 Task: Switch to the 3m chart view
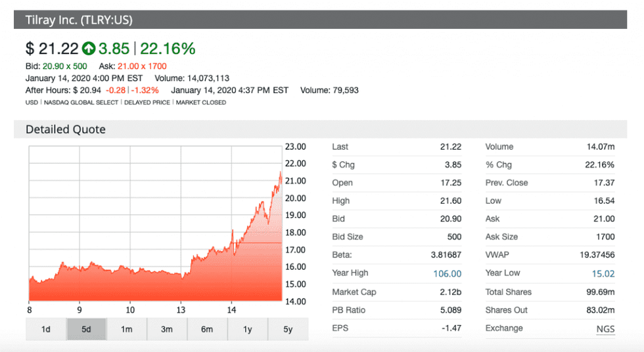(167, 330)
